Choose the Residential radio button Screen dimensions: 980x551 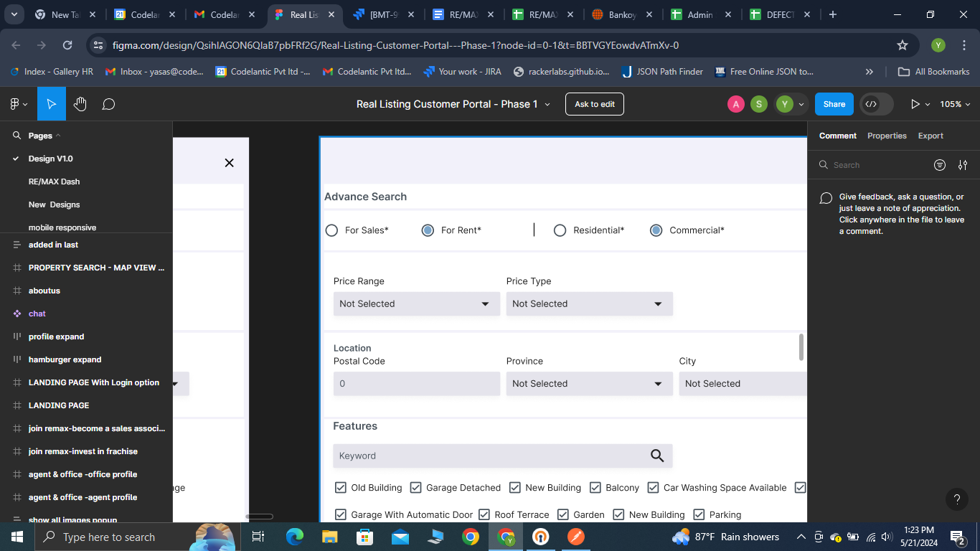point(560,230)
